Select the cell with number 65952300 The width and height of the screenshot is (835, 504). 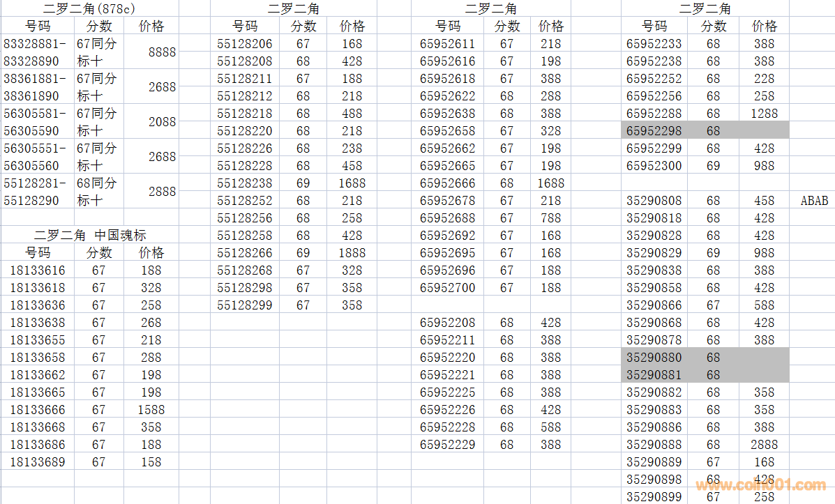point(654,166)
